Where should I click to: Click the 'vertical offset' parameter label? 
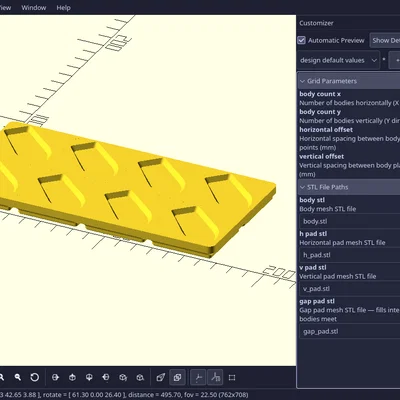click(x=322, y=156)
